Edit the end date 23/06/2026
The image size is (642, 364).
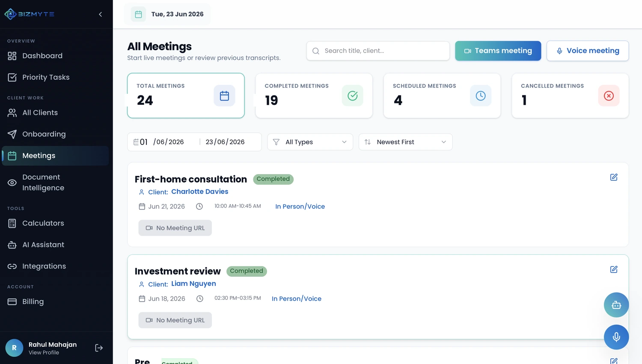pyautogui.click(x=225, y=142)
